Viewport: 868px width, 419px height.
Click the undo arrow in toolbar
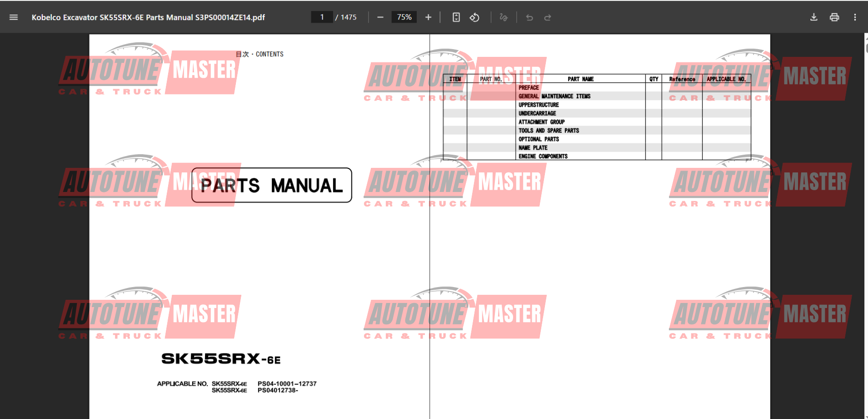click(x=529, y=17)
